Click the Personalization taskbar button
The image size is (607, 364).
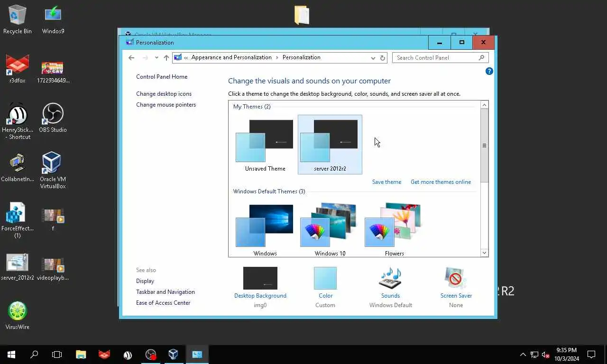point(197,354)
